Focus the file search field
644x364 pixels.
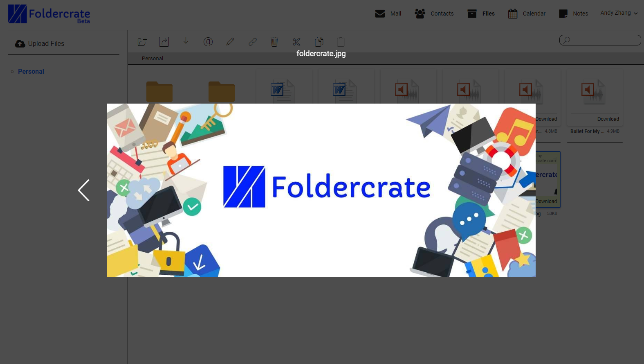(600, 40)
